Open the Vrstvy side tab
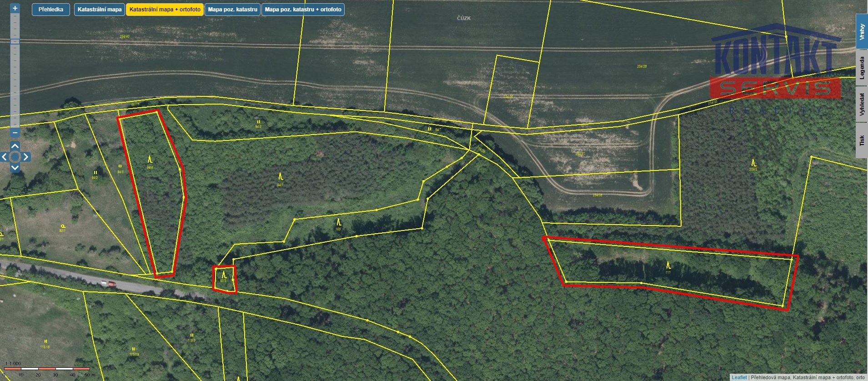Image resolution: width=868 pixels, height=381 pixels. 862,32
